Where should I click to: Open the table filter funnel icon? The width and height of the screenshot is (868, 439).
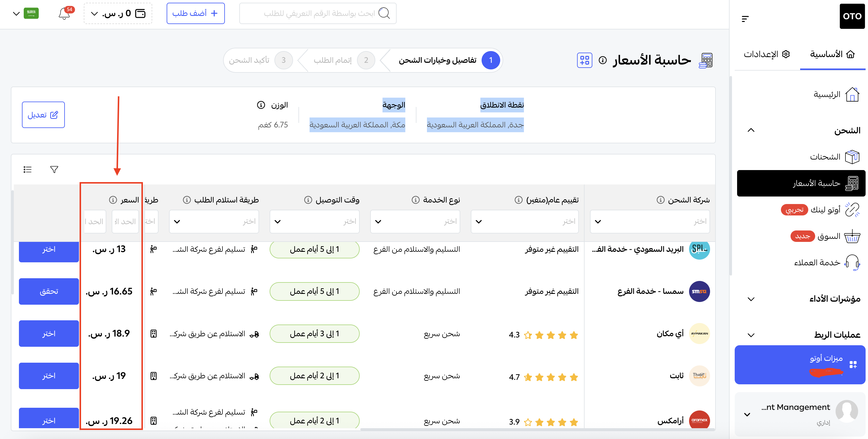[54, 169]
